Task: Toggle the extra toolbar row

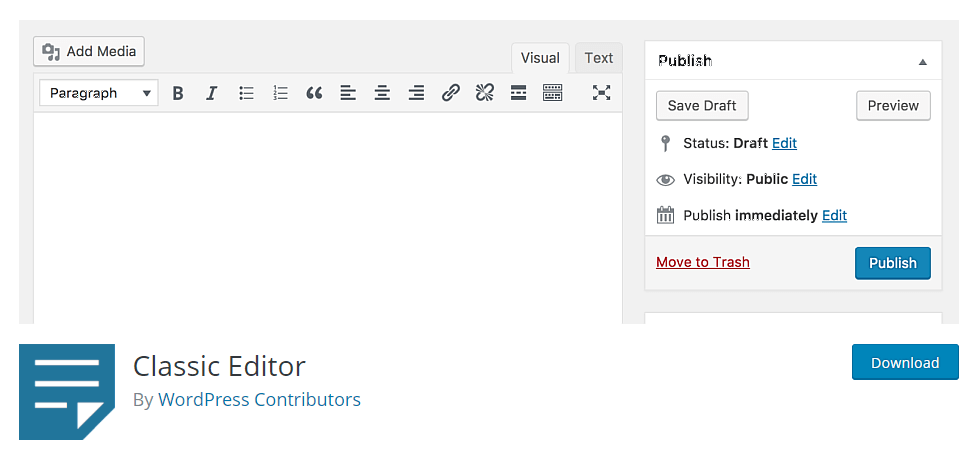Action: click(553, 93)
